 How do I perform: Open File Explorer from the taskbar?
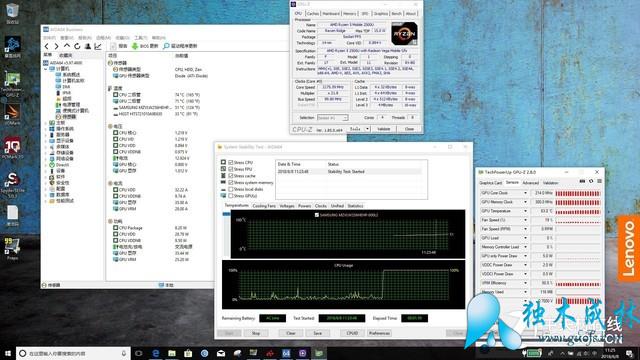tap(172, 353)
